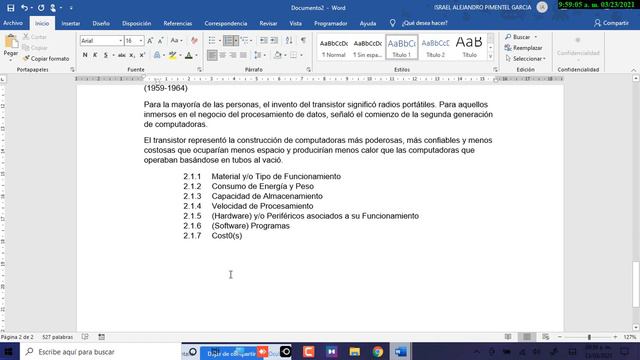Open Fuente dialog launcher

pyautogui.click(x=199, y=70)
